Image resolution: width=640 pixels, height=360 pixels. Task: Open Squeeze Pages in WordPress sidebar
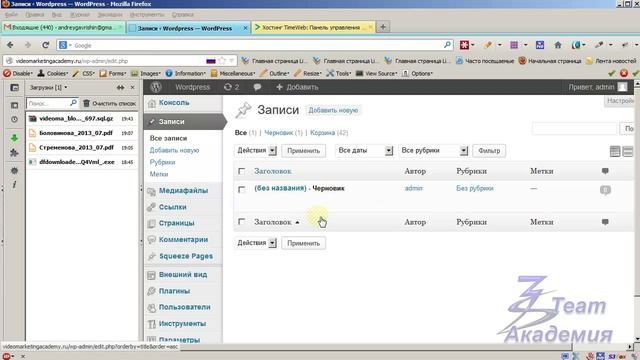pos(186,256)
